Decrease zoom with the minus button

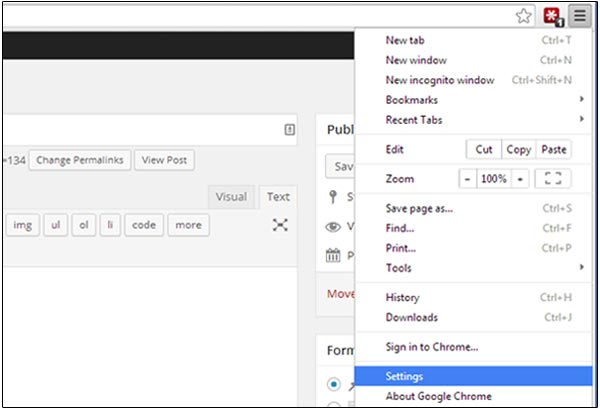click(x=468, y=179)
